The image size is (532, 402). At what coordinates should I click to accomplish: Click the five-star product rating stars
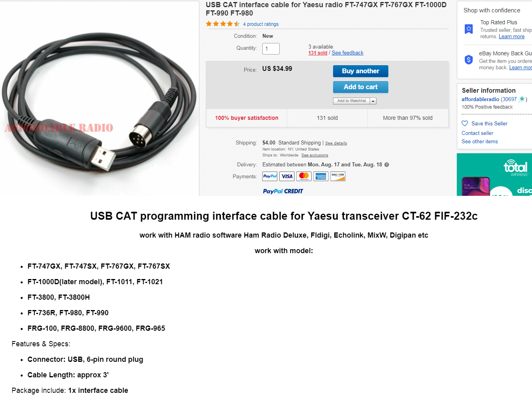click(x=223, y=24)
